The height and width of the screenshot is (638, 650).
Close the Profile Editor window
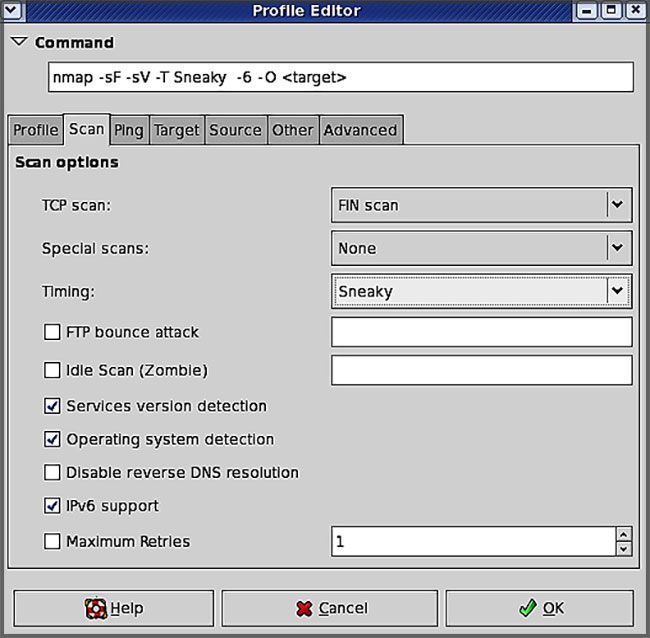tap(635, 10)
